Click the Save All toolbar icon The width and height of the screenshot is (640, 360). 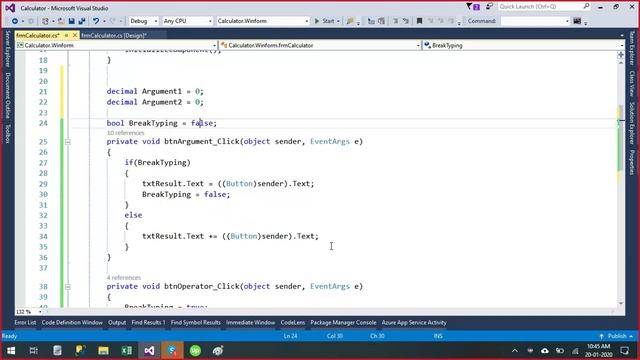coord(82,21)
